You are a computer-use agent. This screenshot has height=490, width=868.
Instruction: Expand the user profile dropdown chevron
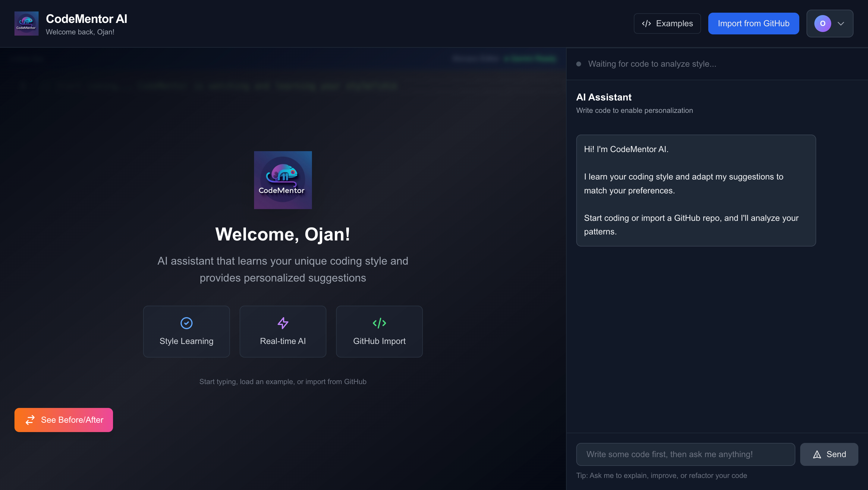coord(841,23)
